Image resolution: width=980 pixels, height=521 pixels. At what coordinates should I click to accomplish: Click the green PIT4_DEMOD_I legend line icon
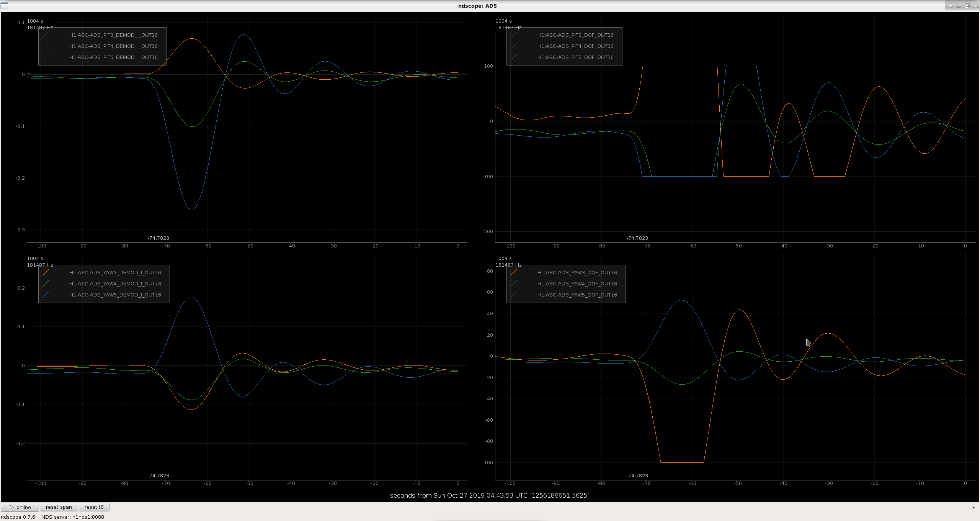pyautogui.click(x=46, y=46)
